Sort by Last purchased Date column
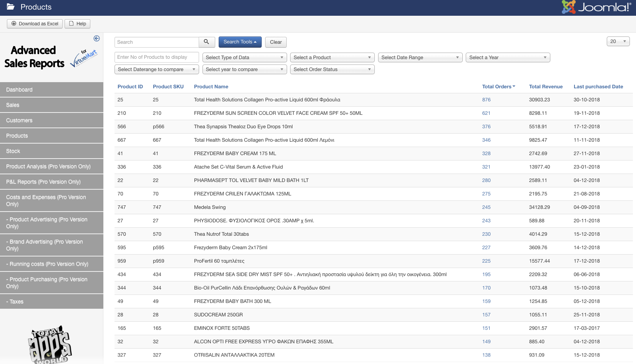The image size is (636, 364). pyautogui.click(x=598, y=87)
